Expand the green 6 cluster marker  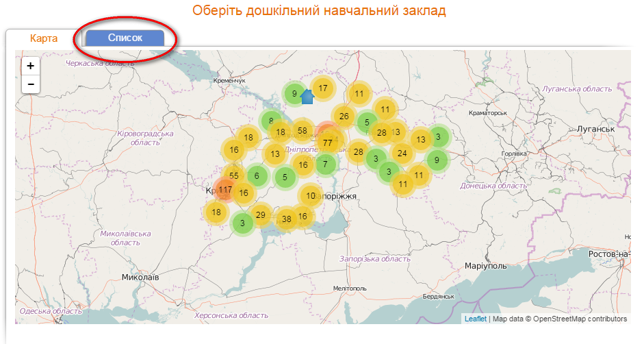point(257,176)
